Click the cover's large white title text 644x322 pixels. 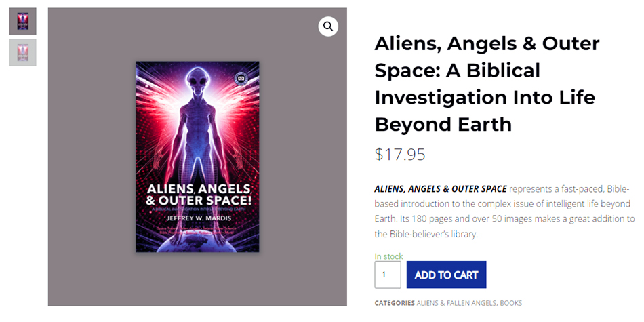197,194
